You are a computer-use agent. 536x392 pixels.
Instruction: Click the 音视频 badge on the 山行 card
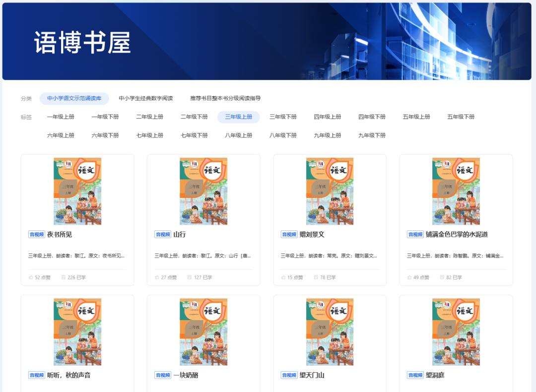(x=163, y=234)
